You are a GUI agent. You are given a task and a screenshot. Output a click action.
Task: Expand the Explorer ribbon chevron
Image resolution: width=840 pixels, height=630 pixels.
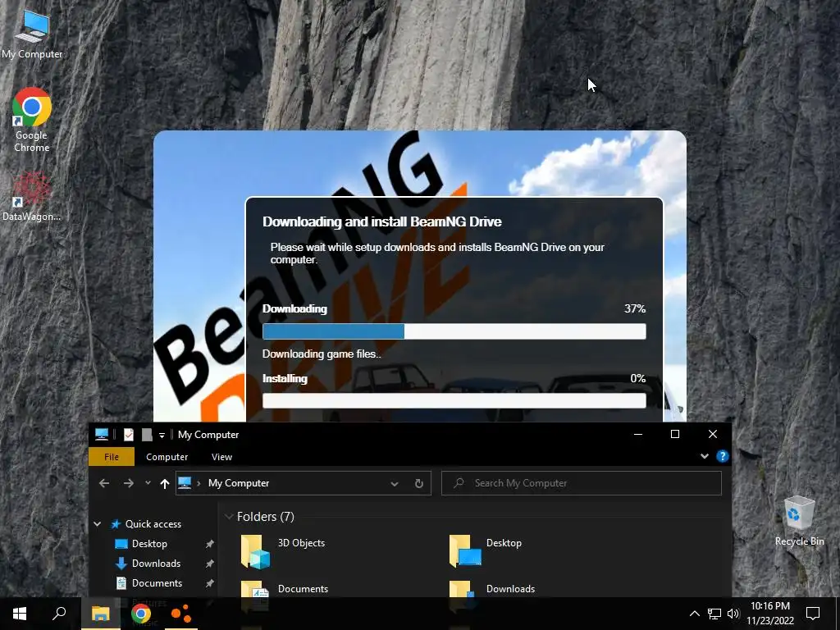[x=705, y=456]
